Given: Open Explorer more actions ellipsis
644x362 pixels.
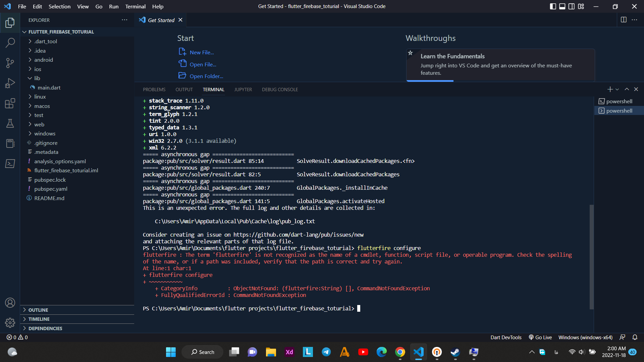Looking at the screenshot, I should click(x=124, y=20).
